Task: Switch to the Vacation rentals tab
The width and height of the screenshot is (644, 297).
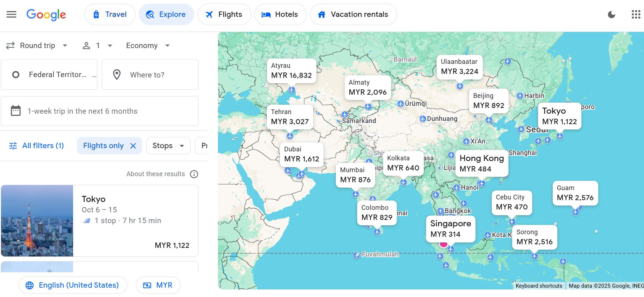Action: coord(353,14)
